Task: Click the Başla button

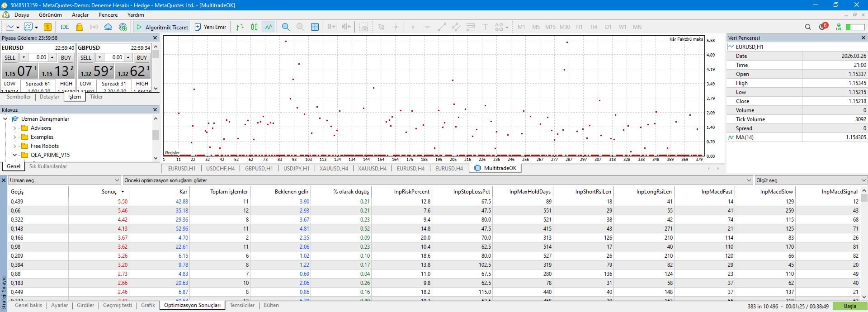Action: 849,306
